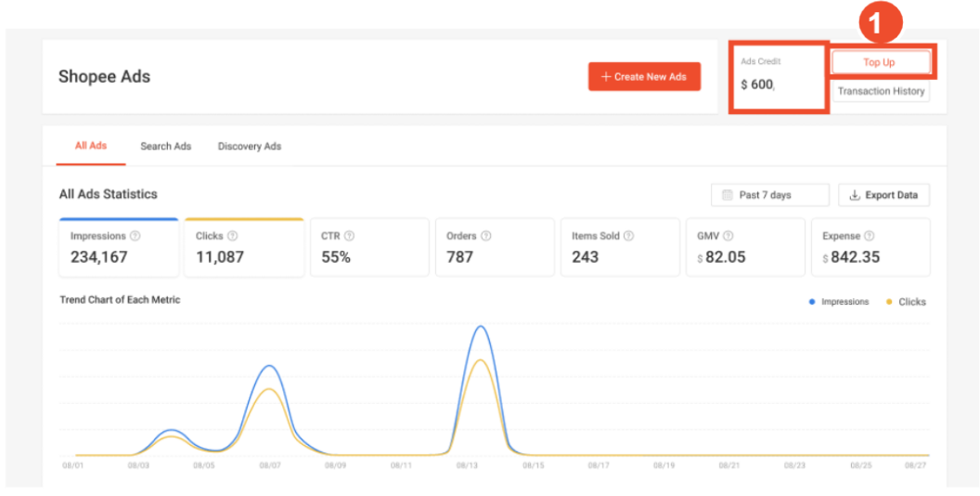This screenshot has width=980, height=496.
Task: Click the plus icon on Create New Ads
Action: point(606,76)
